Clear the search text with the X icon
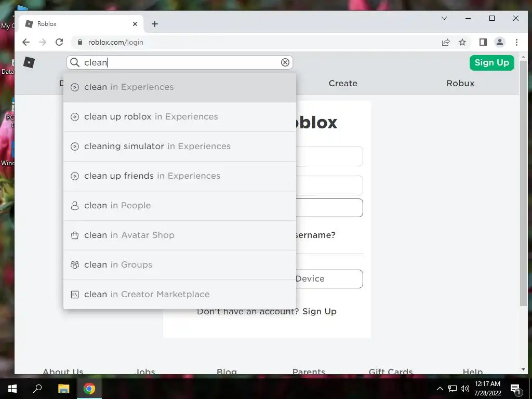This screenshot has width=532, height=399. pyautogui.click(x=285, y=62)
